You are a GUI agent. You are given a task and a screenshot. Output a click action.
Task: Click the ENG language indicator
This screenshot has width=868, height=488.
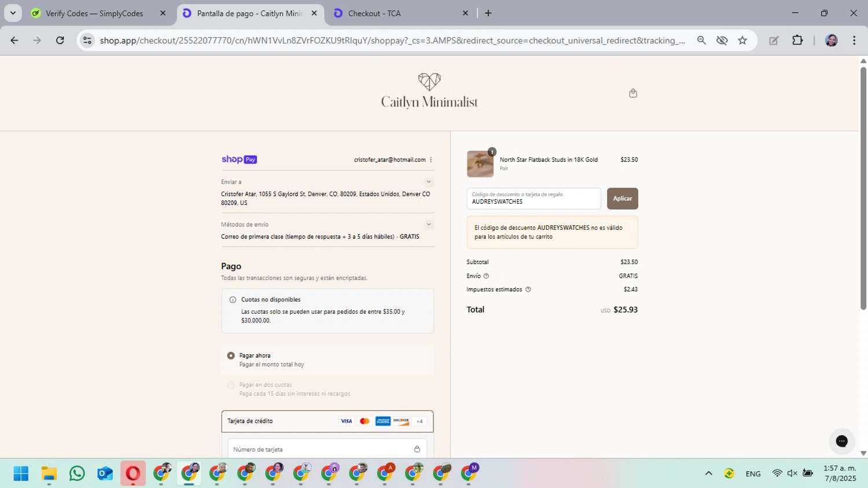point(753,474)
